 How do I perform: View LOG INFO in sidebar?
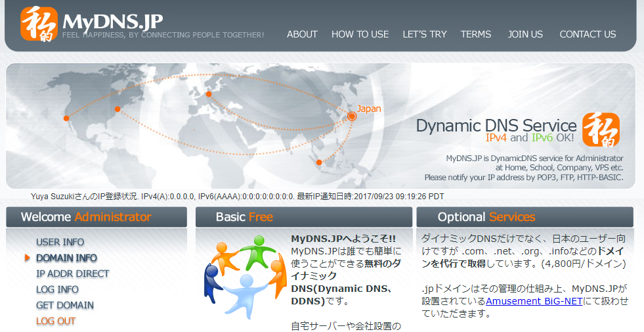(x=57, y=289)
